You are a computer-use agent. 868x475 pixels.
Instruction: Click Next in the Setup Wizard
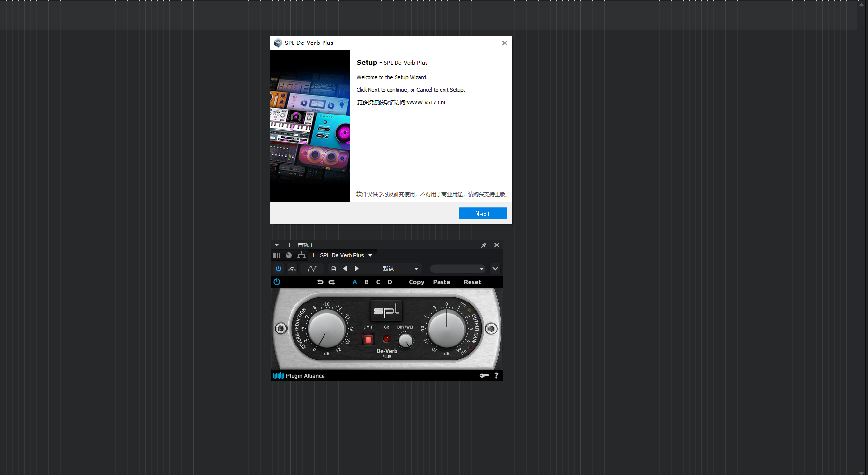point(483,214)
